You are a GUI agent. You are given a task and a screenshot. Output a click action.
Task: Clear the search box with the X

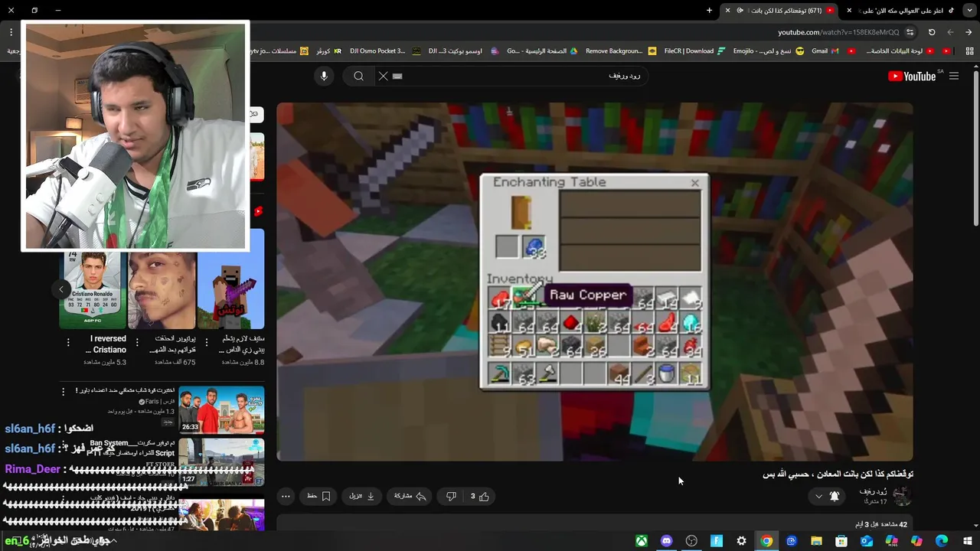383,76
